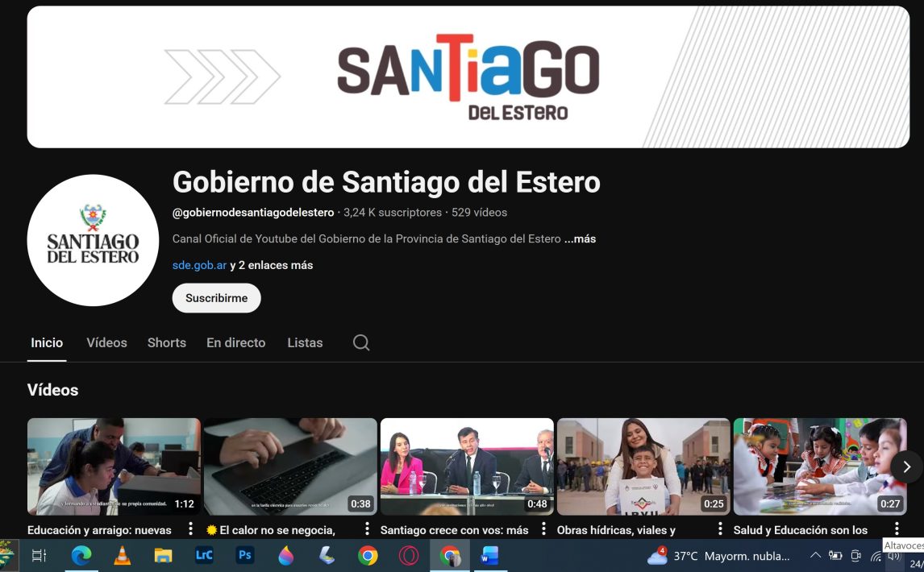This screenshot has width=924, height=572.
Task: Go to the En directo tab
Action: coord(235,342)
